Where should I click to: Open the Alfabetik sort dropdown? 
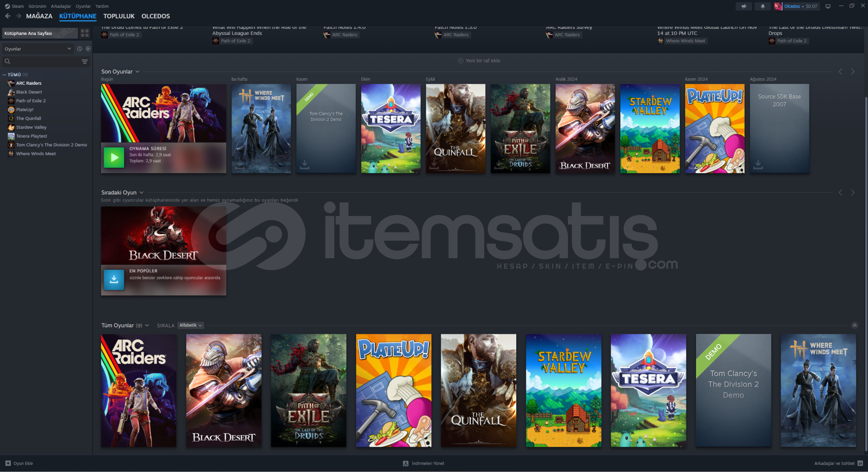[191, 326]
